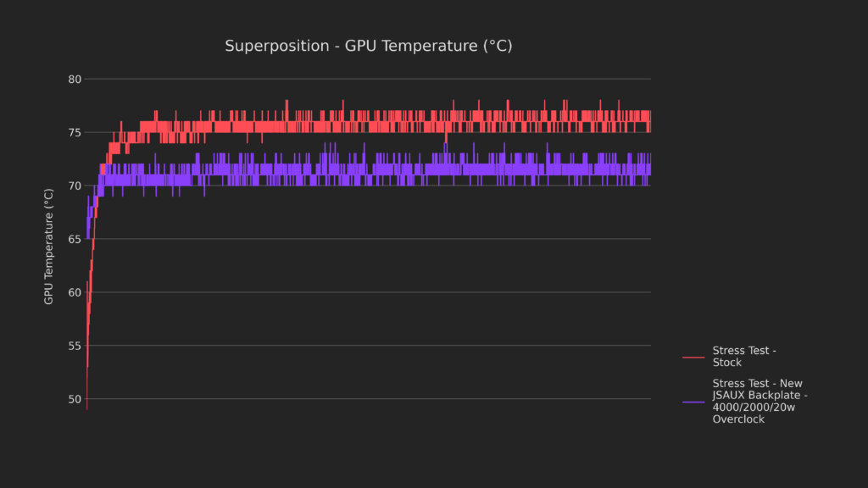Click the 50 y-axis tick label

pos(75,399)
